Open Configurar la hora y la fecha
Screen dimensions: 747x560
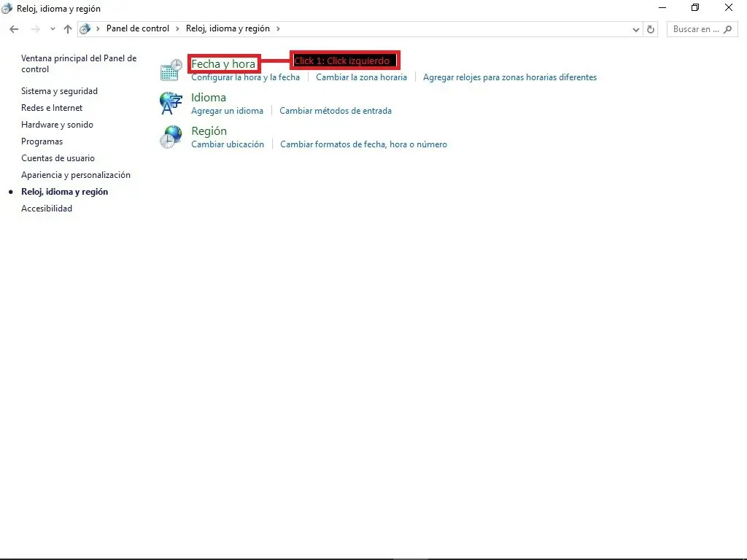(x=245, y=77)
